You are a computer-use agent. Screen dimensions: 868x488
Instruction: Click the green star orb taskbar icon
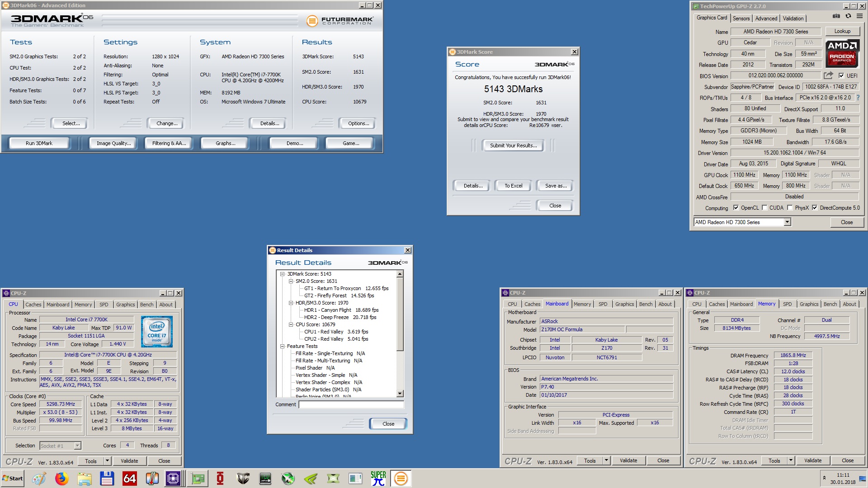[288, 479]
